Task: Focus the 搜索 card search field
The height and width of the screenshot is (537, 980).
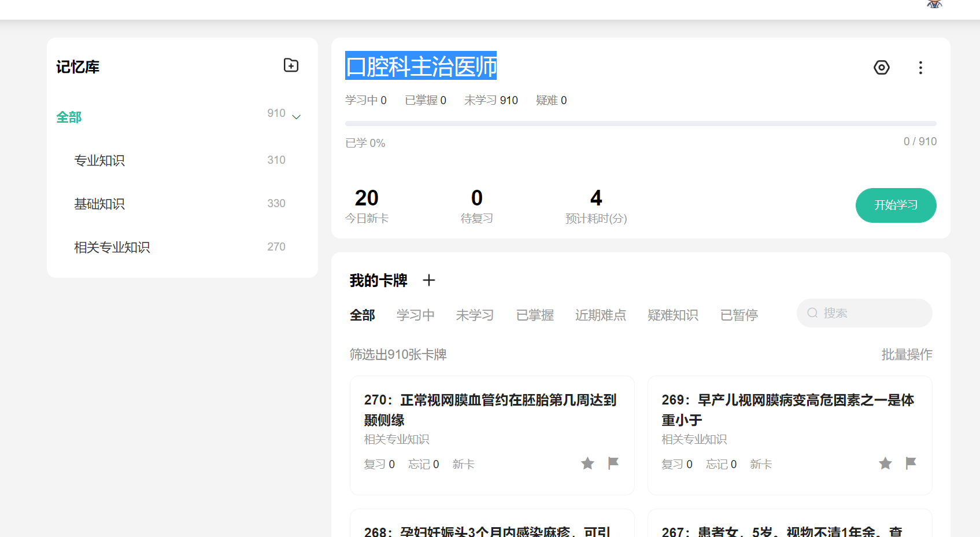Action: (864, 313)
